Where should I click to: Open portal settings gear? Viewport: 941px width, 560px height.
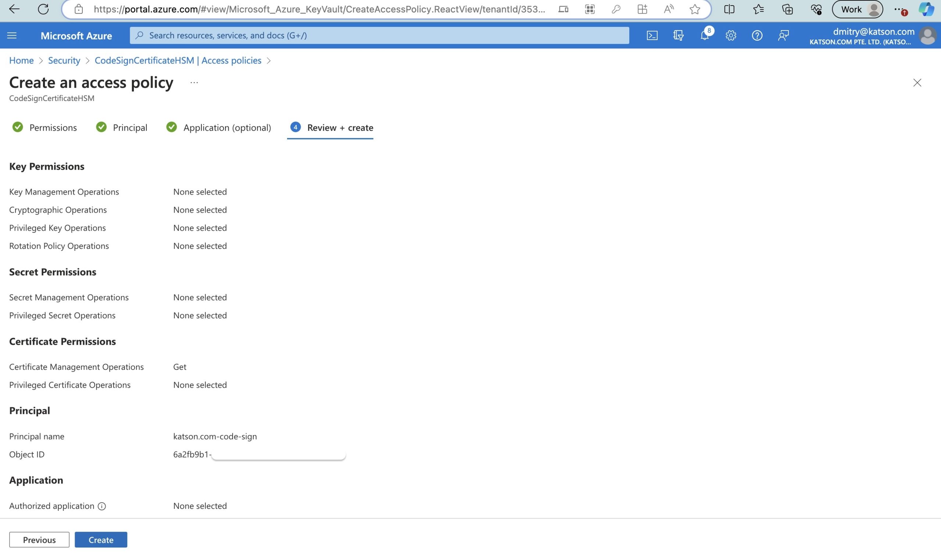tap(731, 36)
